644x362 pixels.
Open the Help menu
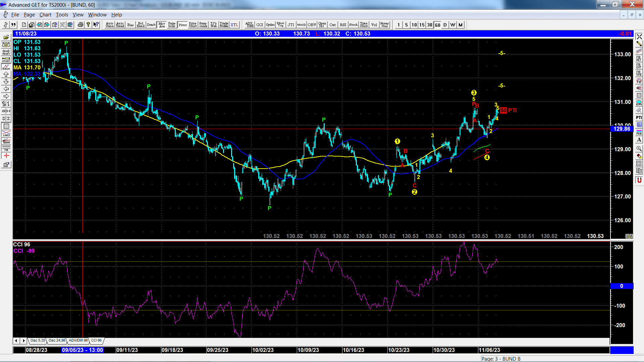[117, 15]
